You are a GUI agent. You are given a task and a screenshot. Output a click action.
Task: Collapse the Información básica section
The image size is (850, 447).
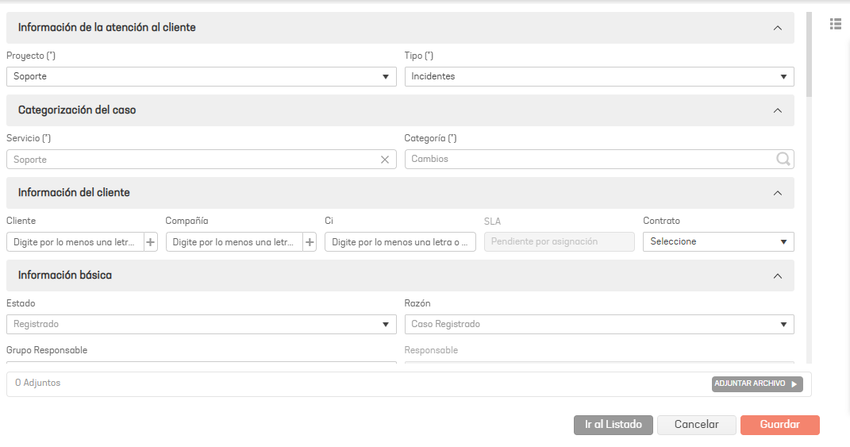777,276
